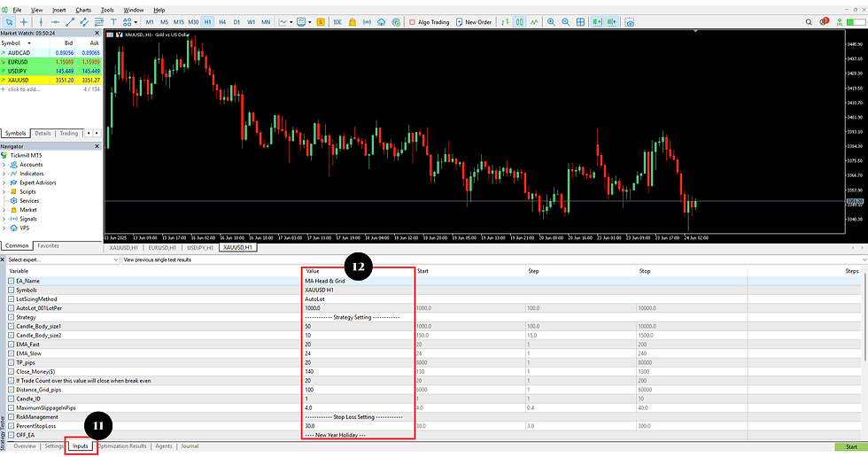The width and height of the screenshot is (868, 457).
Task: Take a chart screenshot camera icon
Action: tap(630, 22)
